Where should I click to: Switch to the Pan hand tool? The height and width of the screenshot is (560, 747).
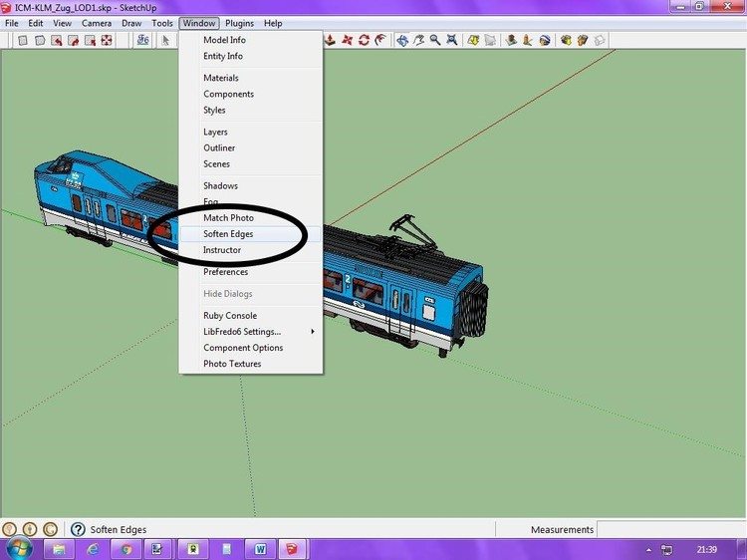418,40
